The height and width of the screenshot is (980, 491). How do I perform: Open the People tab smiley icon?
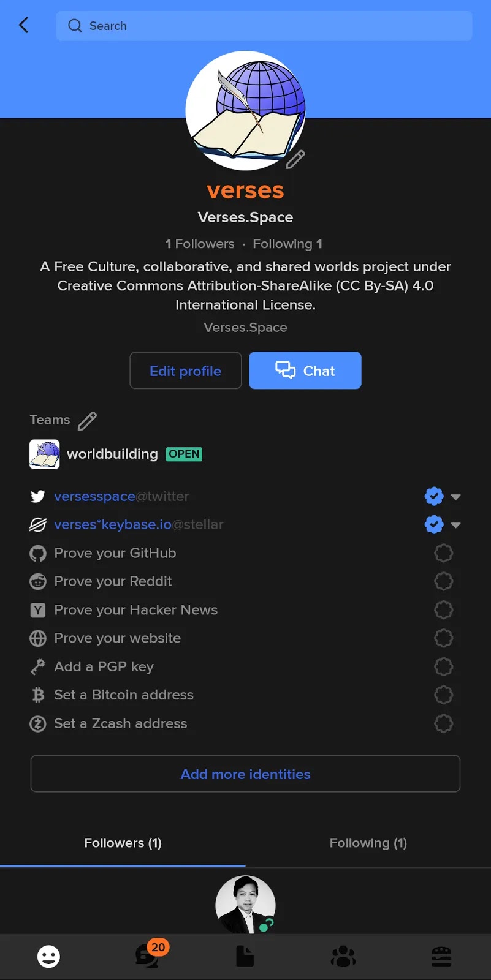pos(49,956)
